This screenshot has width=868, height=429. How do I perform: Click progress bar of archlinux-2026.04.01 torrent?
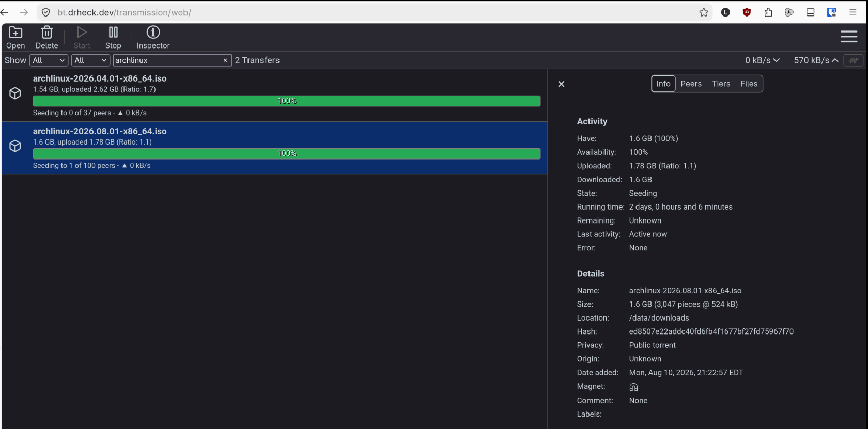click(x=287, y=101)
